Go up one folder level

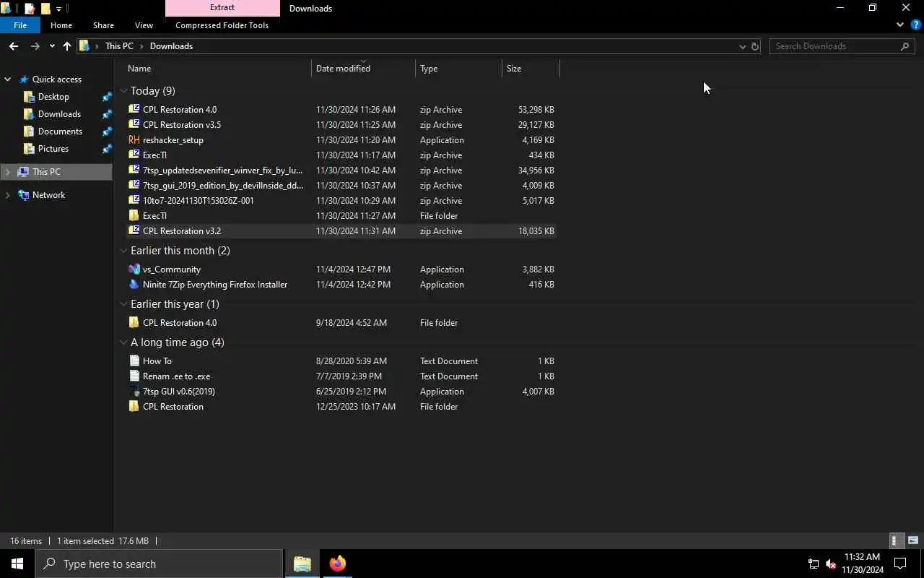tap(67, 46)
